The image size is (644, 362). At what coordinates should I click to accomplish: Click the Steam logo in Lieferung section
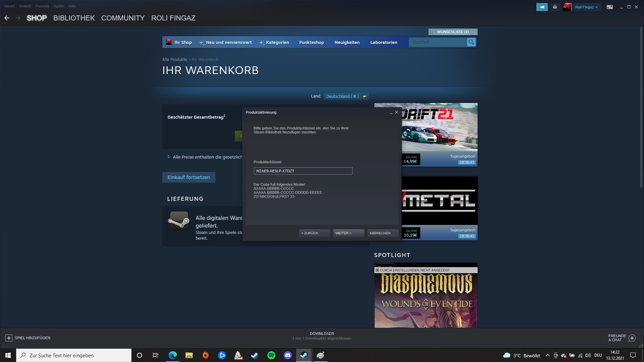(x=179, y=221)
